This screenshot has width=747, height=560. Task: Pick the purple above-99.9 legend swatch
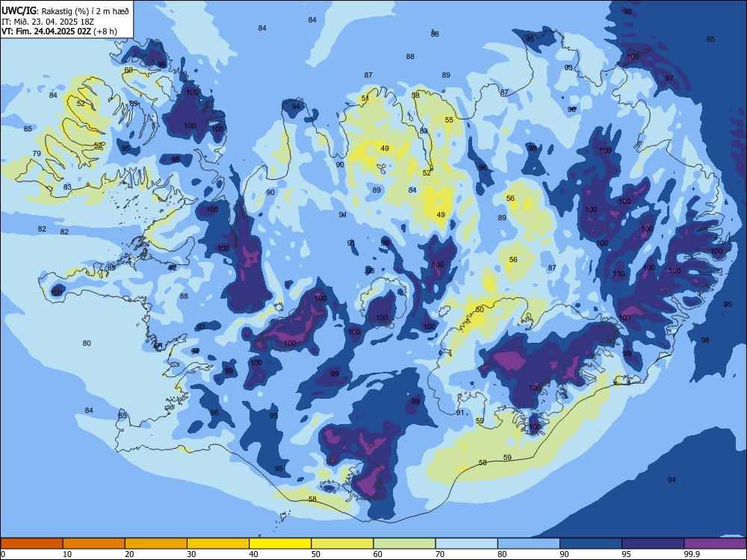pyautogui.click(x=715, y=544)
